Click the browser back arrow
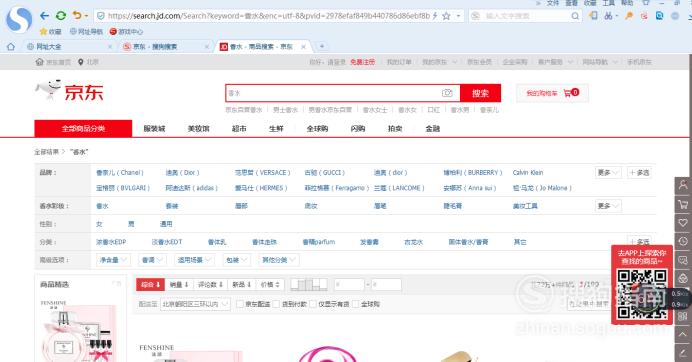692x362 pixels. pos(44,16)
